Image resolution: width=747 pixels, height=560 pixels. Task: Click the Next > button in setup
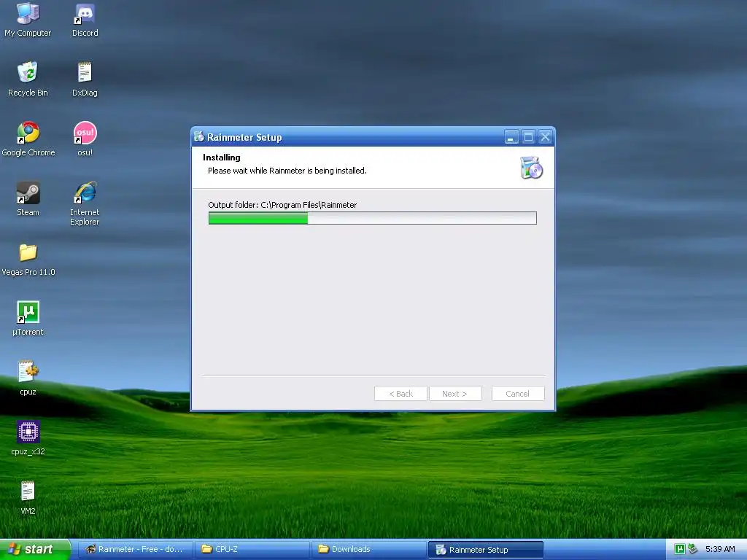pyautogui.click(x=455, y=393)
